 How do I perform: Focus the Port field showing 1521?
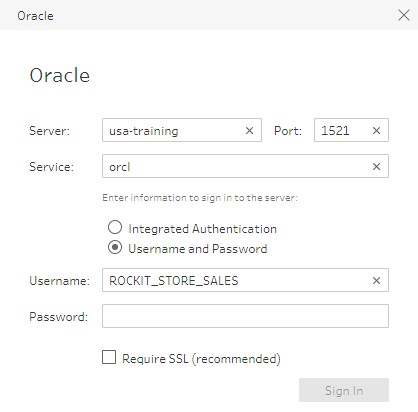351,130
